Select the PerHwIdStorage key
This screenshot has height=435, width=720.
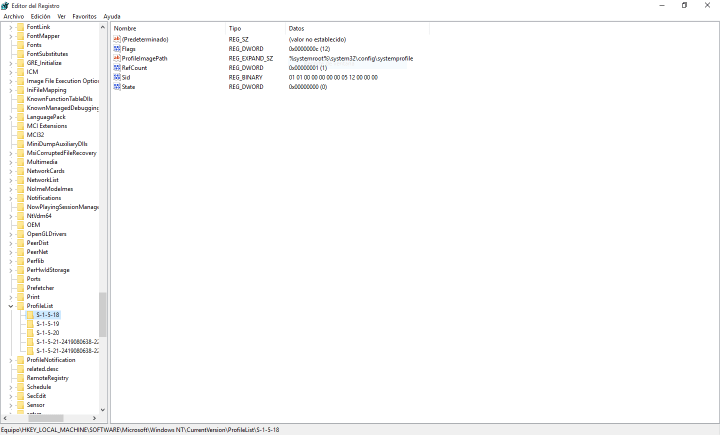click(48, 270)
